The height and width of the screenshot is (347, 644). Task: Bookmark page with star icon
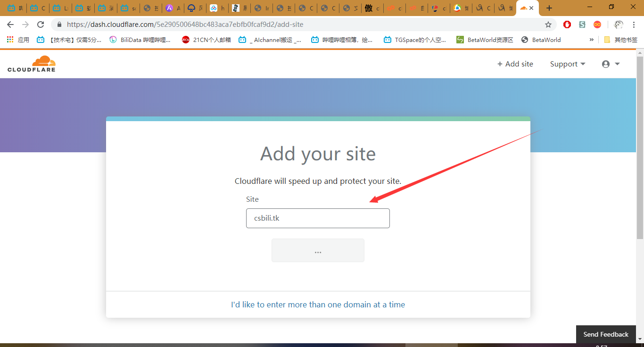pos(548,25)
